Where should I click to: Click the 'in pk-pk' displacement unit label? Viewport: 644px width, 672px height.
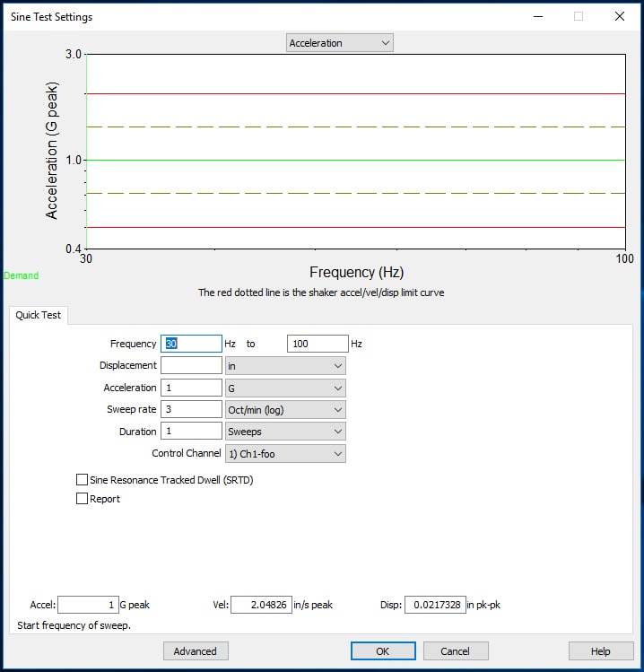[483, 605]
